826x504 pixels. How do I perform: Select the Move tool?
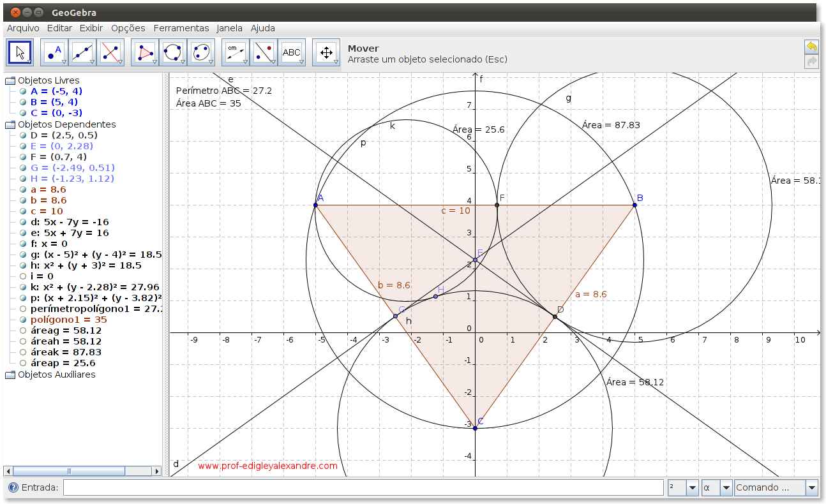point(20,52)
